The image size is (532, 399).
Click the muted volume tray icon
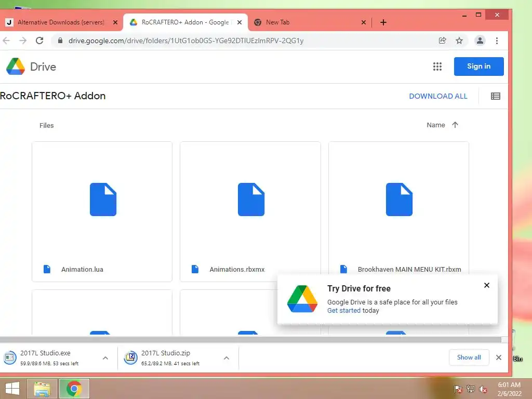click(483, 389)
